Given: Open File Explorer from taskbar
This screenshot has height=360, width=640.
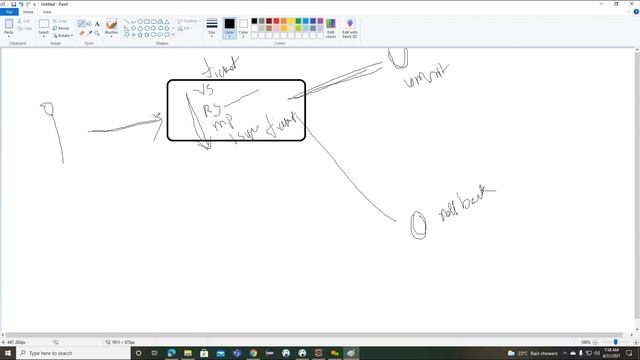Looking at the screenshot, I should [x=188, y=353].
